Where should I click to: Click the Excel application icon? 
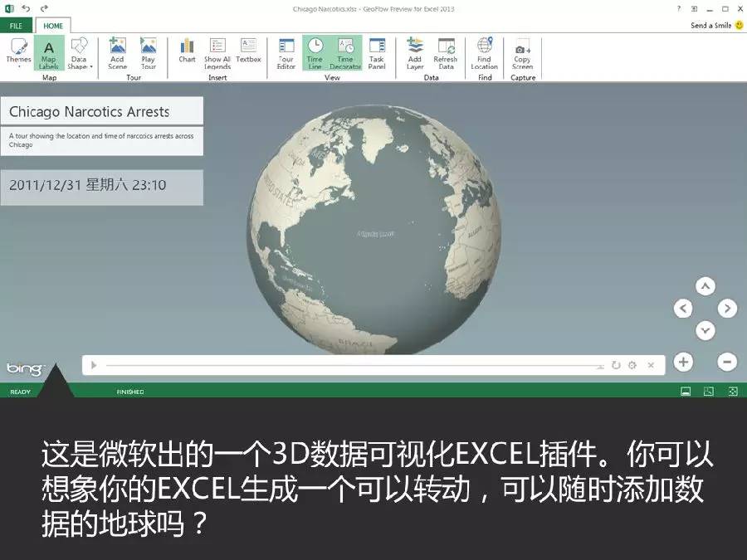tap(8, 8)
